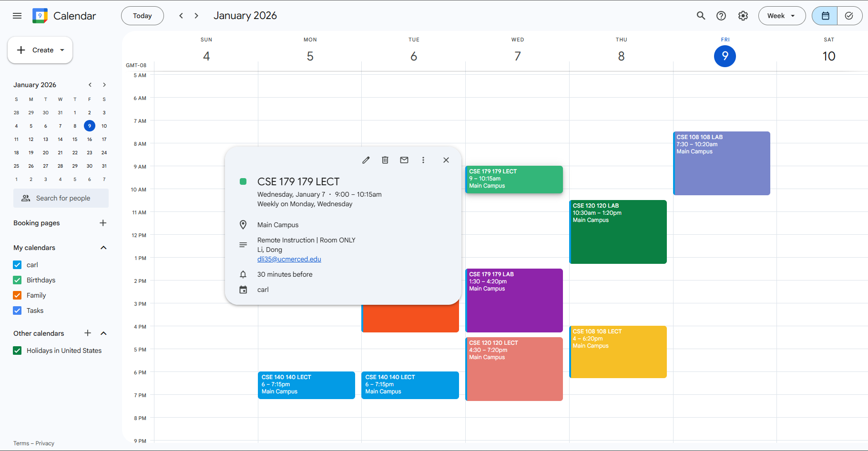Open the search function
This screenshot has width=868, height=451.
click(701, 15)
